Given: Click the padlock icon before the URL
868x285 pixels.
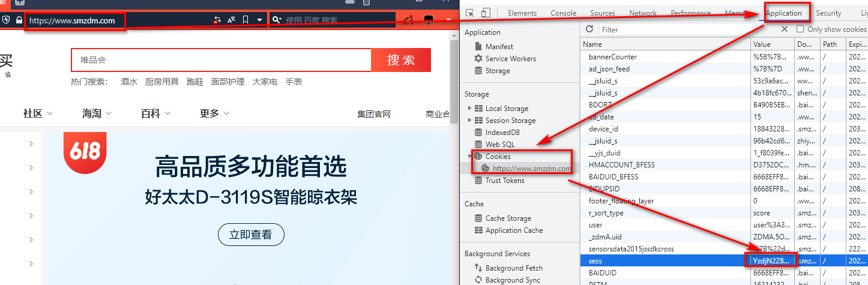Looking at the screenshot, I should (19, 20).
